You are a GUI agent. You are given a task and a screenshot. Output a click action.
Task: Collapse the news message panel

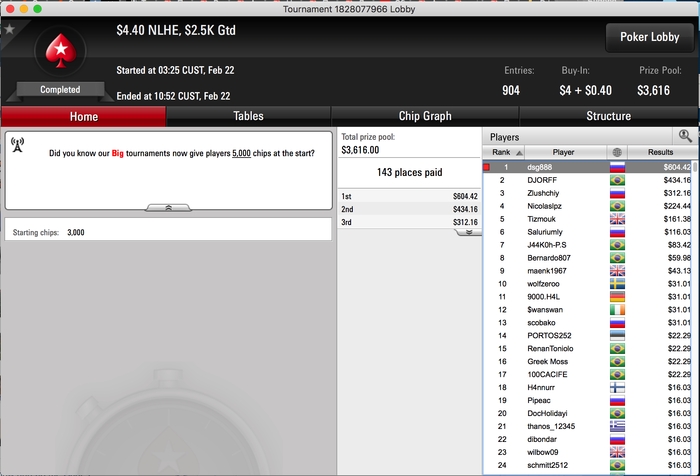168,208
